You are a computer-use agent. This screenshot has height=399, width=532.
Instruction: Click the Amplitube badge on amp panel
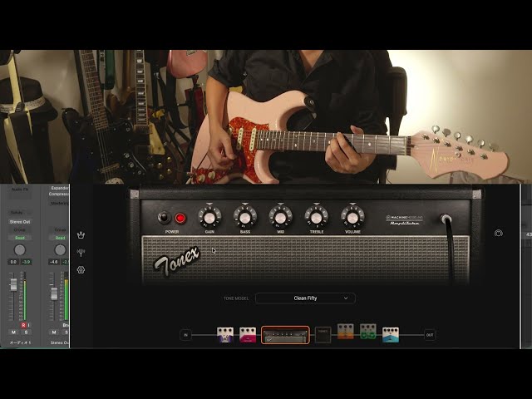(405, 220)
